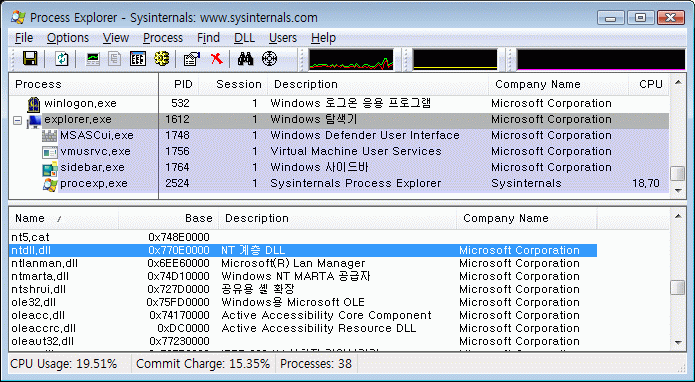This screenshot has width=695, height=382.
Task: Open the CPU usage history graph
Action: 351,59
